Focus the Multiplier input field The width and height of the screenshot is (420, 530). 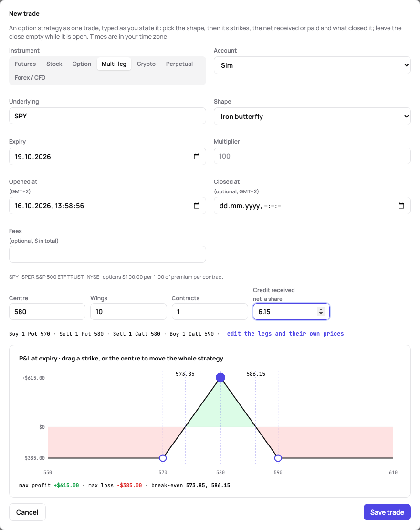(x=312, y=156)
